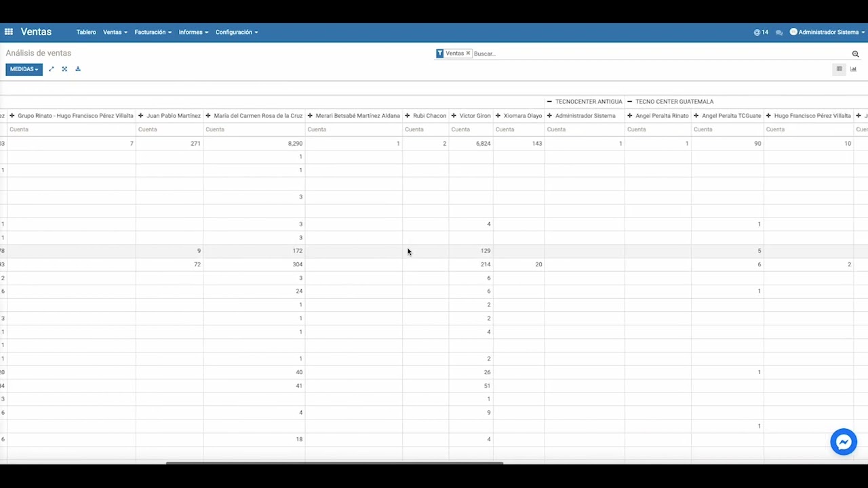Click the cell value 129
This screenshot has height=488, width=868.
click(486, 251)
